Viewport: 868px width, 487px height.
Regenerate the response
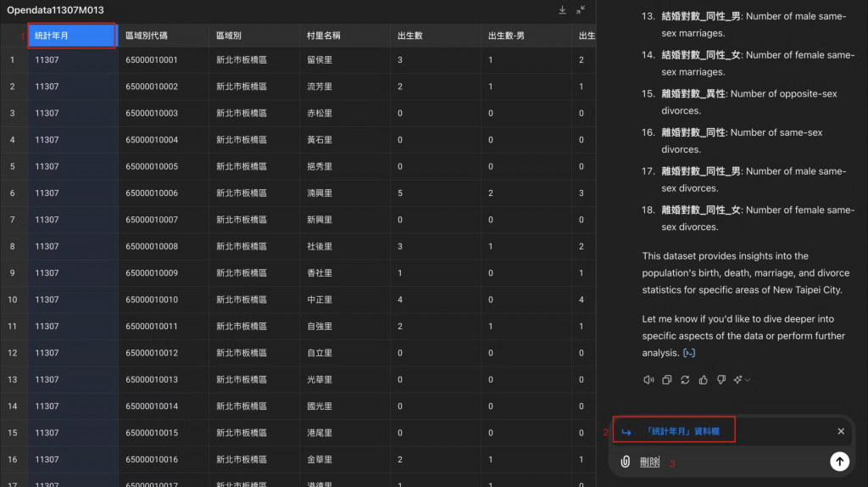685,379
